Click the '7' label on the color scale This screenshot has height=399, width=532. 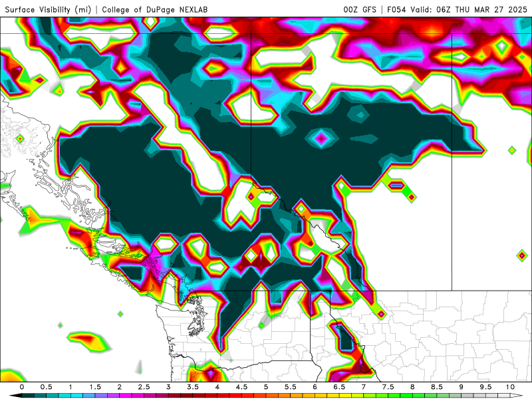click(364, 387)
